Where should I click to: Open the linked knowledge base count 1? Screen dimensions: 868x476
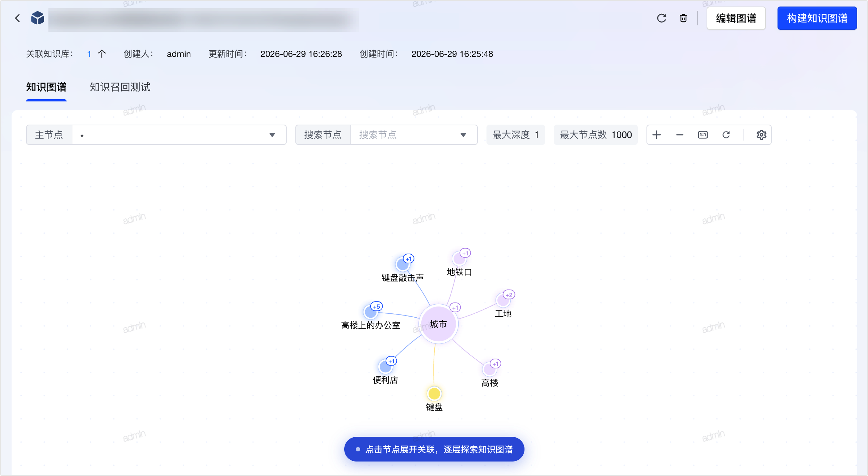point(89,54)
